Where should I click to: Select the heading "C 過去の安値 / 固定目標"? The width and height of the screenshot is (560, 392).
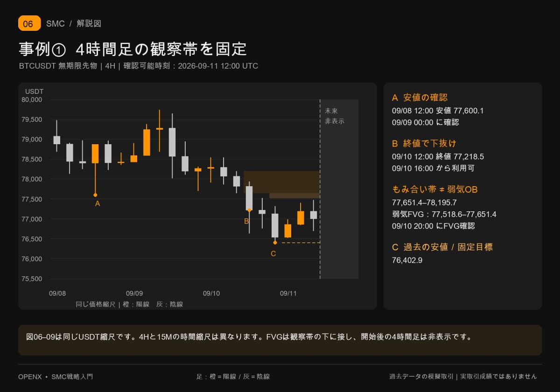[x=442, y=247]
